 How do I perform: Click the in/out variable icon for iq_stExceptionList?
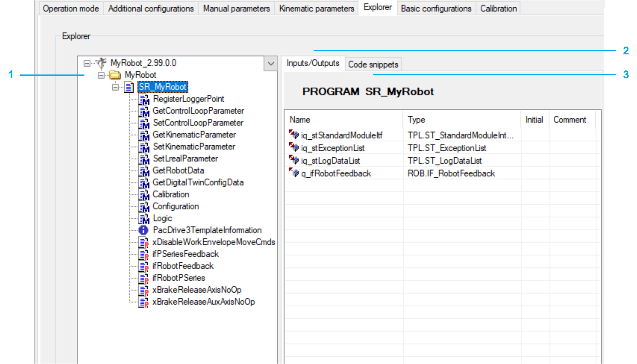(x=294, y=148)
